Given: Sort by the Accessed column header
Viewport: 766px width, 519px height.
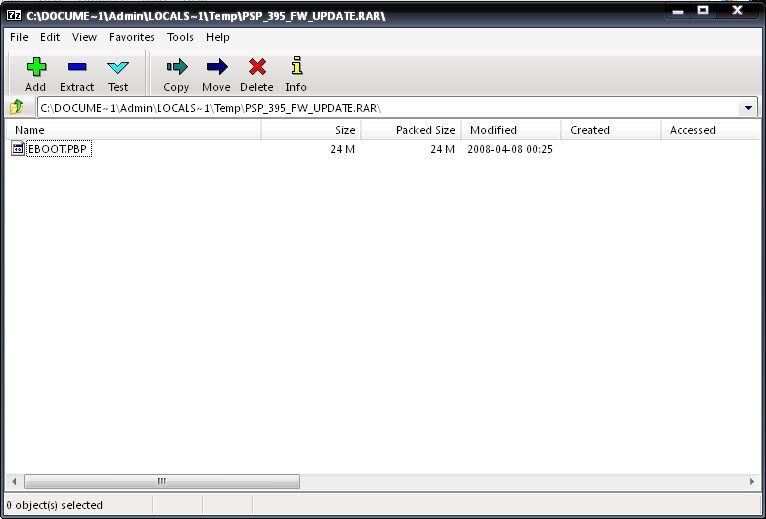Looking at the screenshot, I should point(711,130).
